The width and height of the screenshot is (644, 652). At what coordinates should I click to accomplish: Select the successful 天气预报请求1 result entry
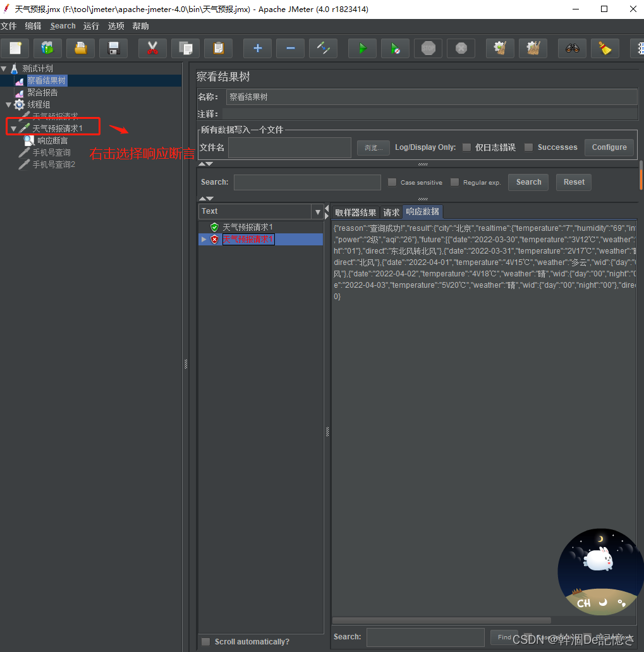pos(248,227)
